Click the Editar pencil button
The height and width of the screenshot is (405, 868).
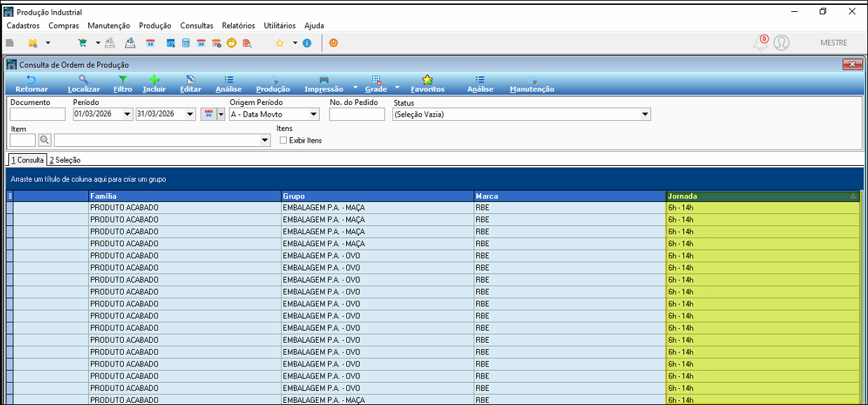[190, 84]
